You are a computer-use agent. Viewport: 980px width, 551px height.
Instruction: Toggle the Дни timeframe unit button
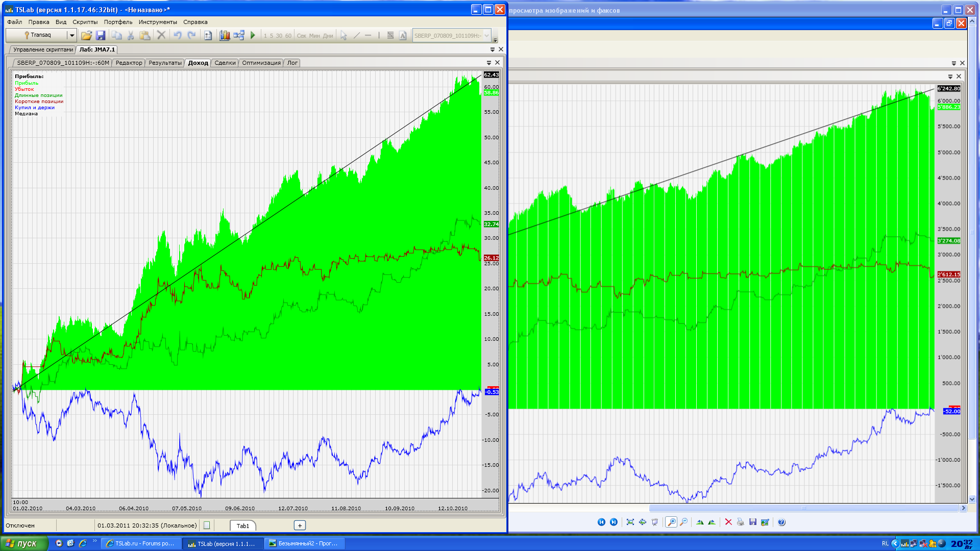click(328, 36)
